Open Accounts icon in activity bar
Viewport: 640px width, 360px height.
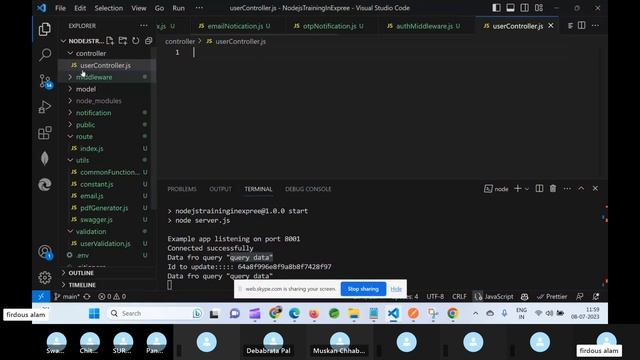pyautogui.click(x=45, y=252)
